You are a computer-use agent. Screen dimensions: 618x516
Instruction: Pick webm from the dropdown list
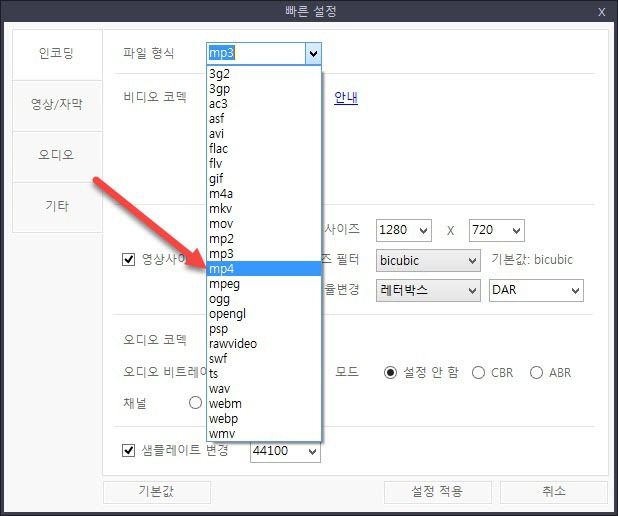pos(264,403)
